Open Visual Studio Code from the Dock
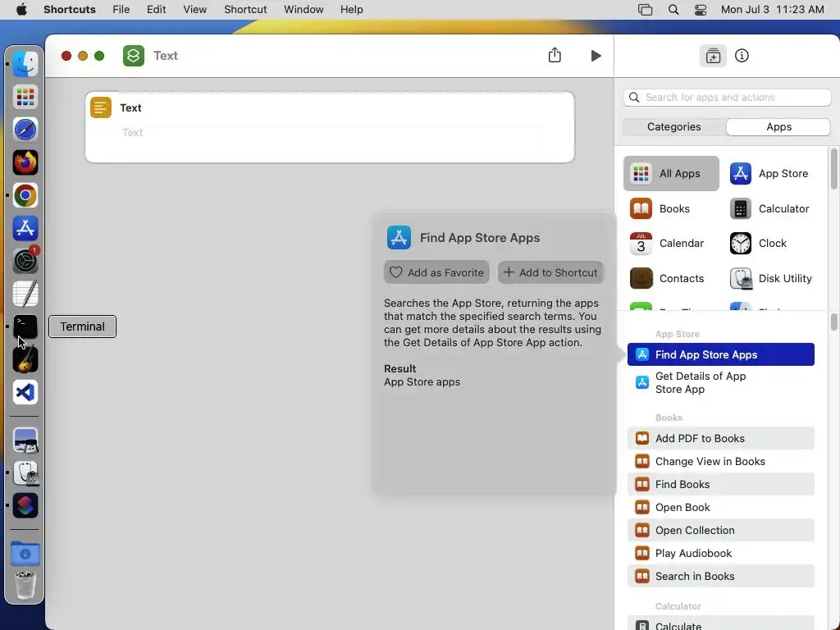The width and height of the screenshot is (840, 630). coord(25,392)
